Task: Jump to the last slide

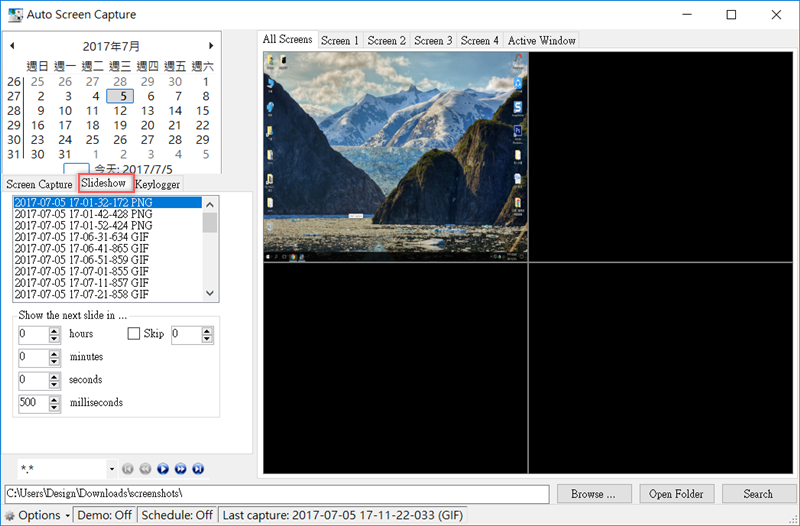Action: [198, 468]
